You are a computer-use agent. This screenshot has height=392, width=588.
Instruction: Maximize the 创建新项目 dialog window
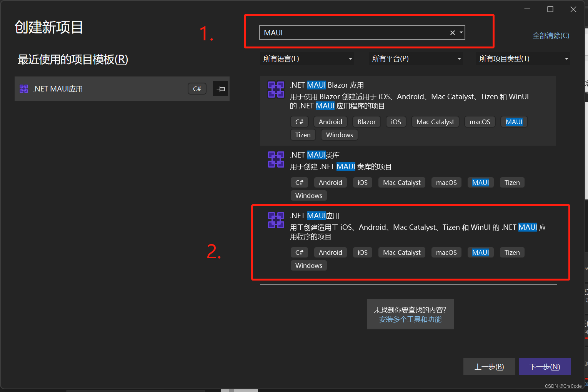pos(550,9)
